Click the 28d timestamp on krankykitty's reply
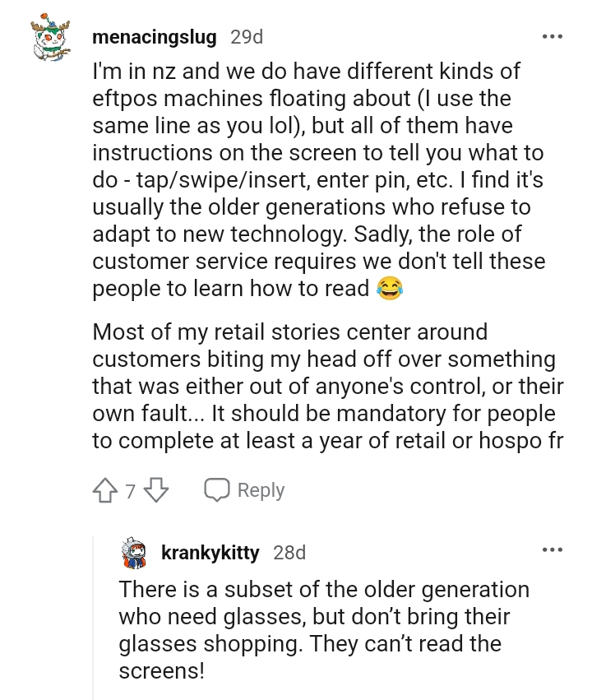Viewport: 592px width, 700px height. 289,553
